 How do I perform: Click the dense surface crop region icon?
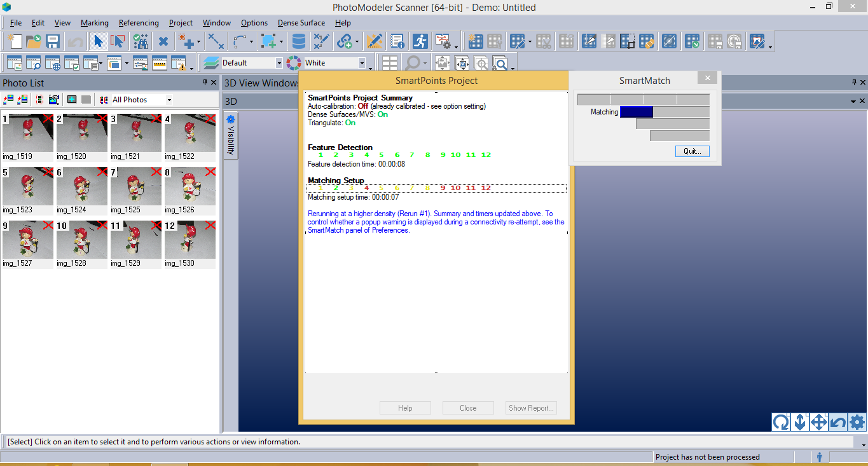628,42
